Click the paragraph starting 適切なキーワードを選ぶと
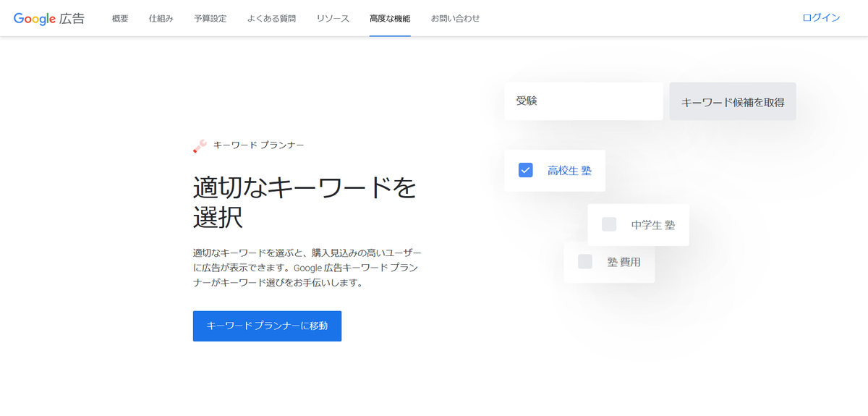Screen dimensions: 868x416 (307, 268)
